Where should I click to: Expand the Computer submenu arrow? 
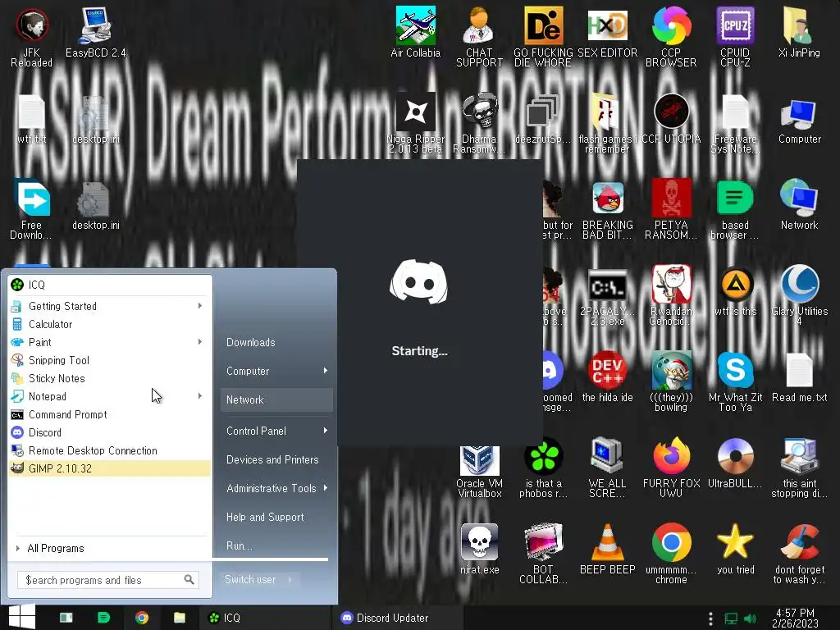coord(325,371)
